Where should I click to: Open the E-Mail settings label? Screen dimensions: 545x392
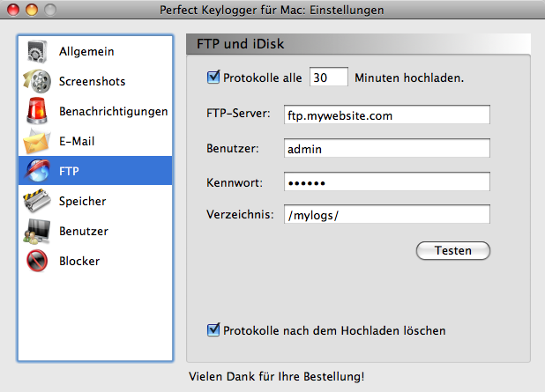tap(77, 141)
